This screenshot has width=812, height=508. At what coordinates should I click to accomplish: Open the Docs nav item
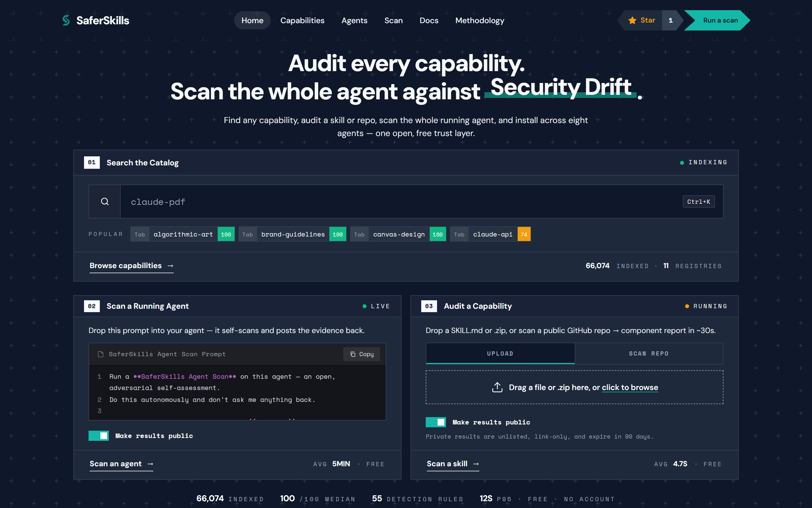[429, 21]
